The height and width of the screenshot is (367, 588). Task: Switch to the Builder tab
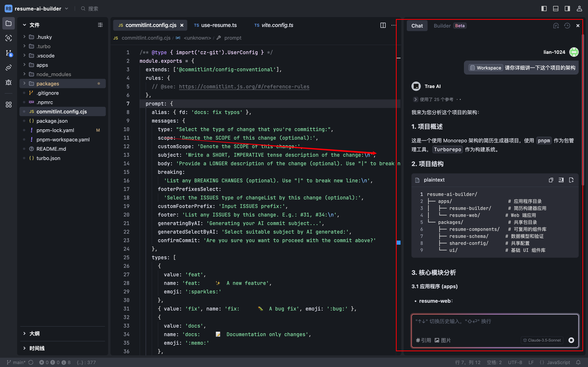442,26
